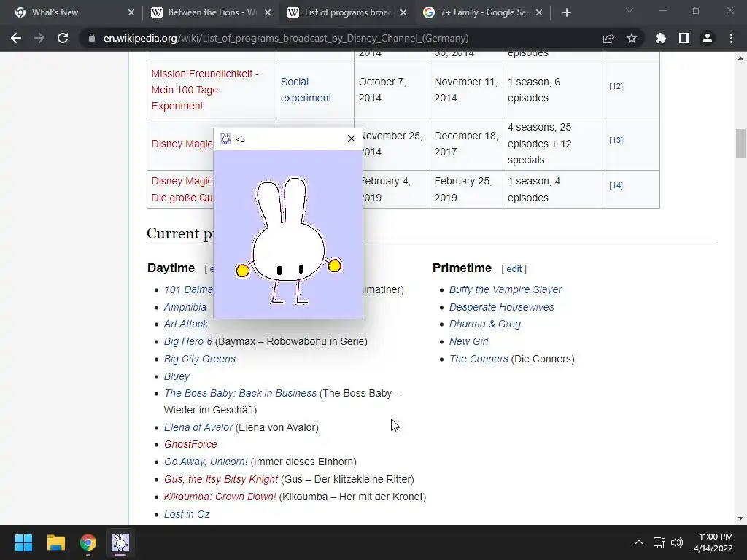Image resolution: width=747 pixels, height=560 pixels.
Task: Open the Amphibia link
Action: (185, 307)
